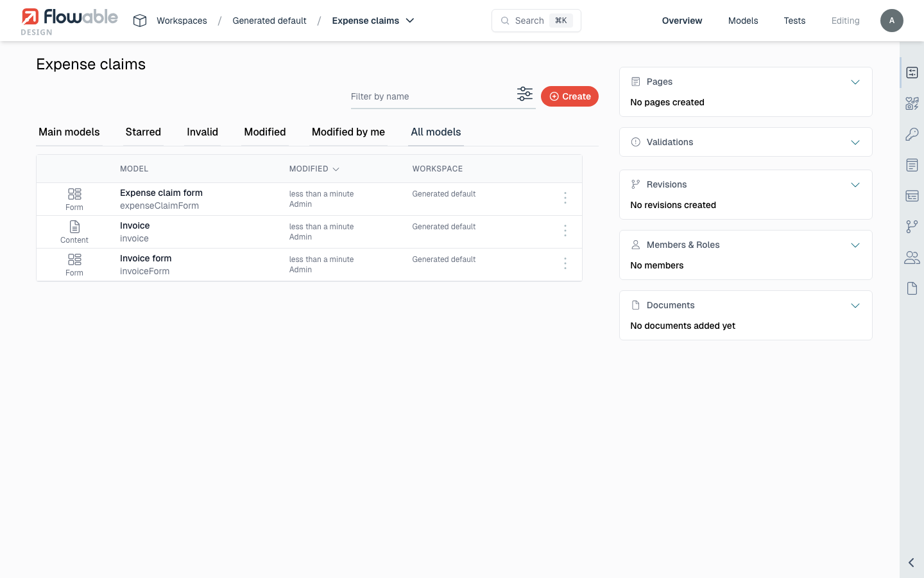
Task: Click the workspaces cube icon
Action: (140, 21)
